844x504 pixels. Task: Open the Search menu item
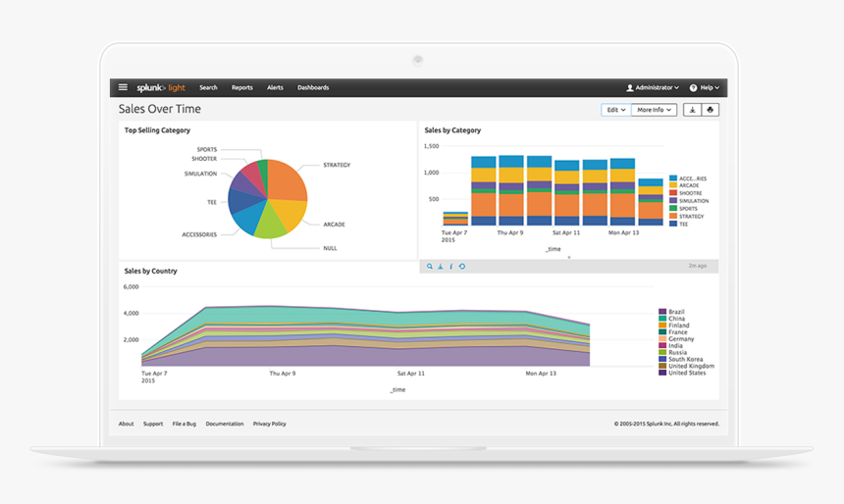(208, 87)
